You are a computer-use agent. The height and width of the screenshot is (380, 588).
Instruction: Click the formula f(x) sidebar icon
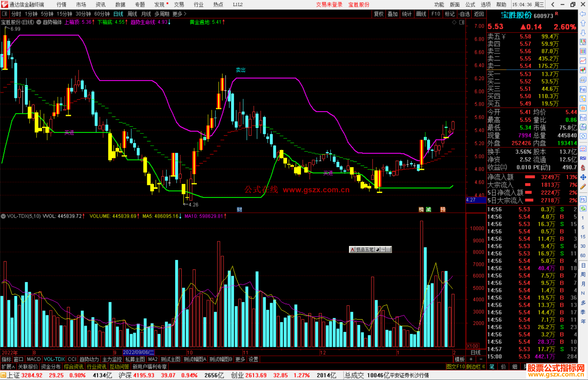coord(583,127)
